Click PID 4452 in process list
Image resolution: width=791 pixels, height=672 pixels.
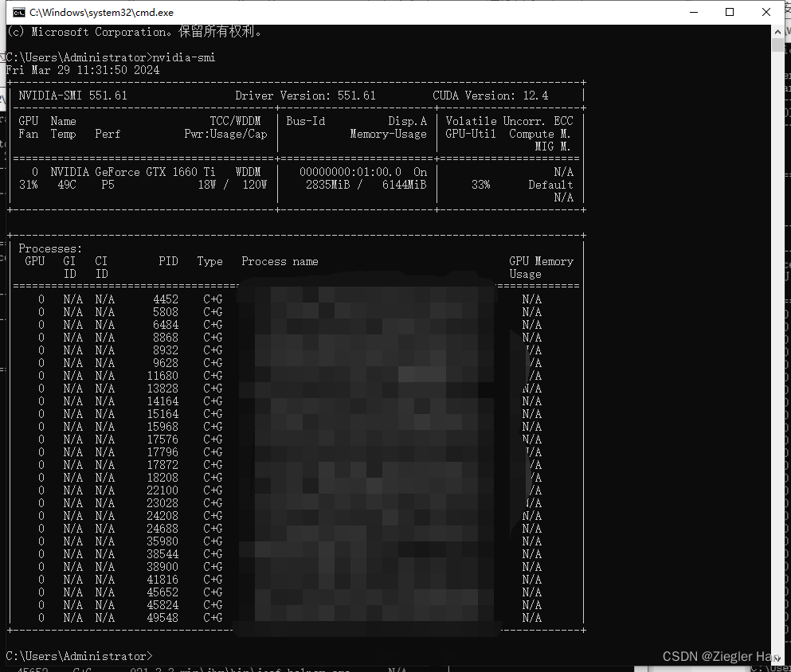(x=166, y=299)
